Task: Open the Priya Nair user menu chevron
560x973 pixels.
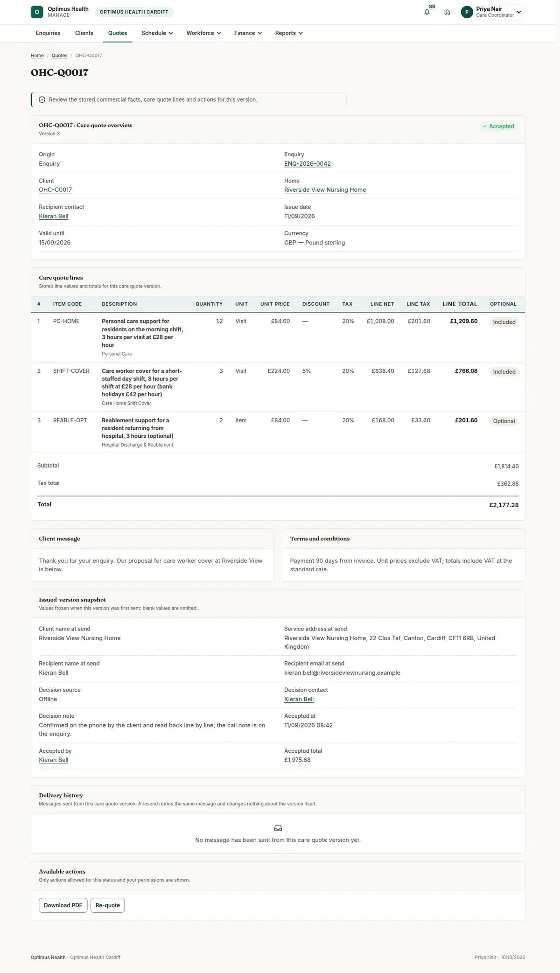Action: click(518, 12)
